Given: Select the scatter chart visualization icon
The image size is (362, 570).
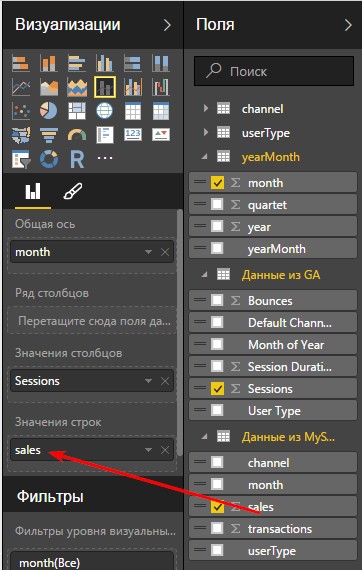Looking at the screenshot, I should tap(21, 111).
